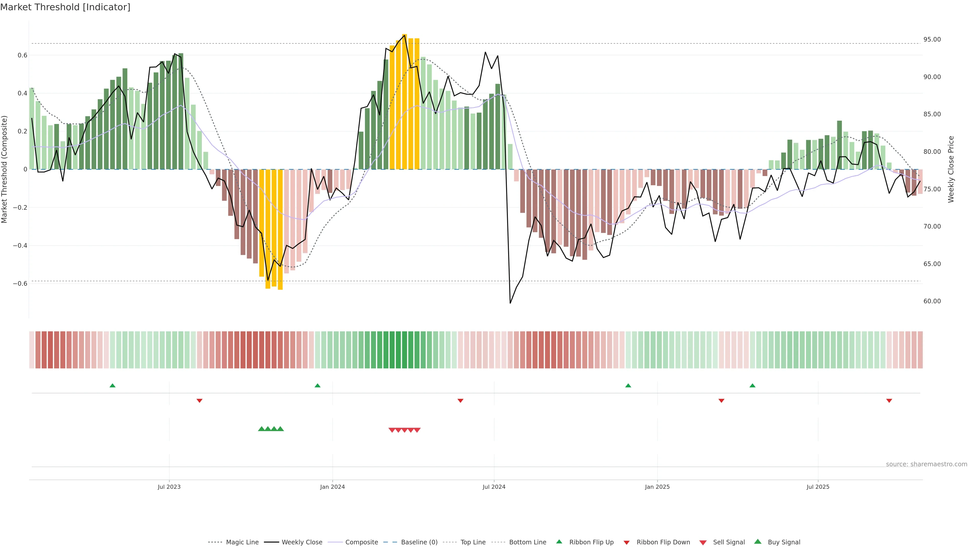Click the Buy Signal legend icon
The height and width of the screenshot is (551, 980).
click(758, 542)
